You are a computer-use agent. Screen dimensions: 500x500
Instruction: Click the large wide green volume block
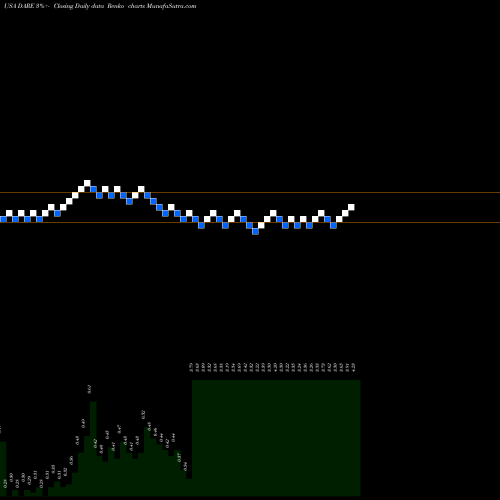pos(276,438)
